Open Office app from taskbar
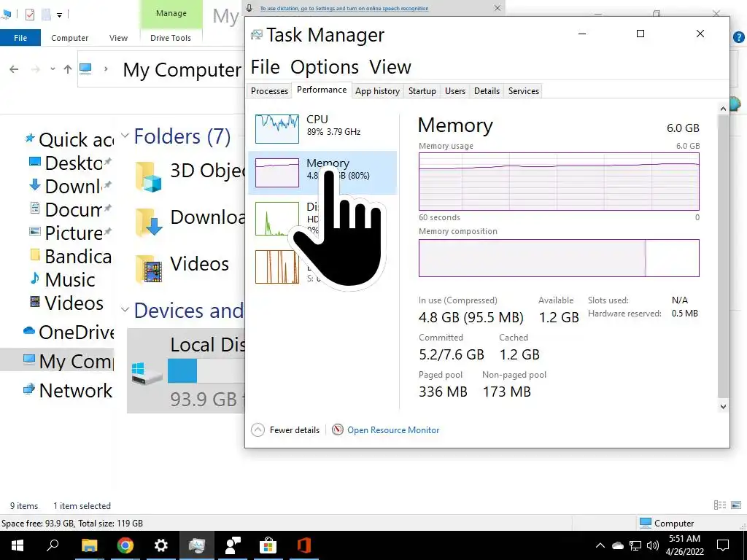Screen dimensions: 747x560 [x=304, y=545]
